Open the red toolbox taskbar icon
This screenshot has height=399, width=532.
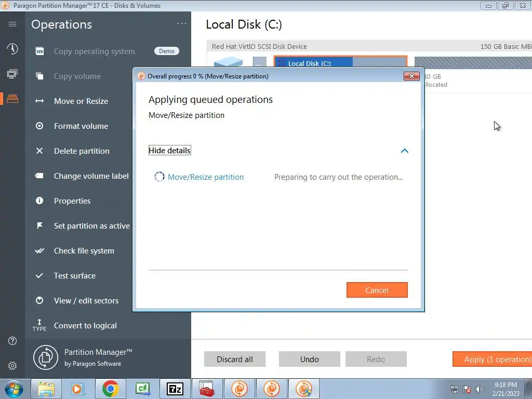[x=207, y=389]
